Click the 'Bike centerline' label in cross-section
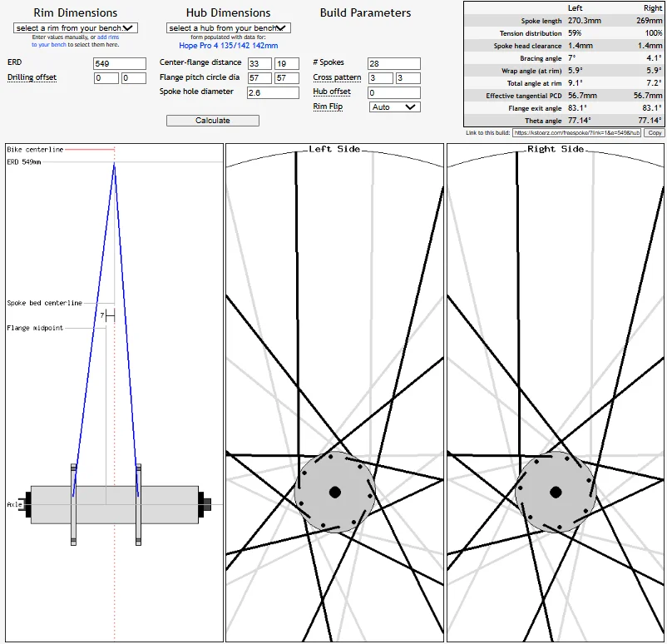Screen dimensions: 667x644 pos(35,150)
